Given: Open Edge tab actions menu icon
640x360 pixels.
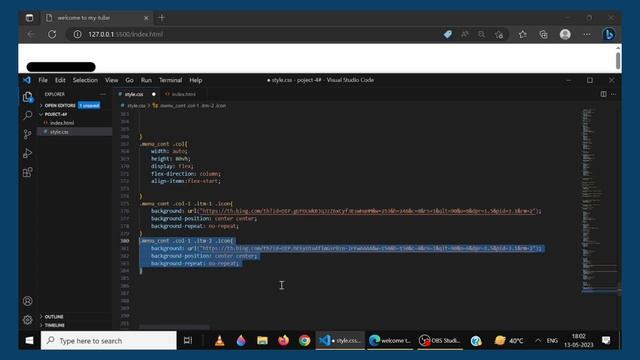Looking at the screenshot, I should pyautogui.click(x=29, y=18).
